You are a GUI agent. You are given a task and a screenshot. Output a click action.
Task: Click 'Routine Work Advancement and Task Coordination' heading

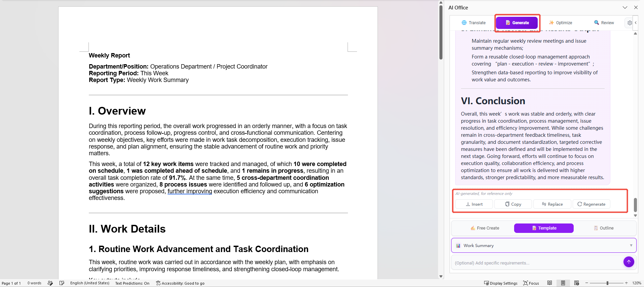point(199,249)
